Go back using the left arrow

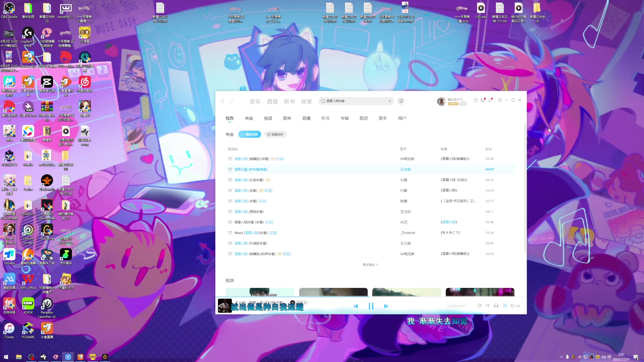(x=222, y=101)
